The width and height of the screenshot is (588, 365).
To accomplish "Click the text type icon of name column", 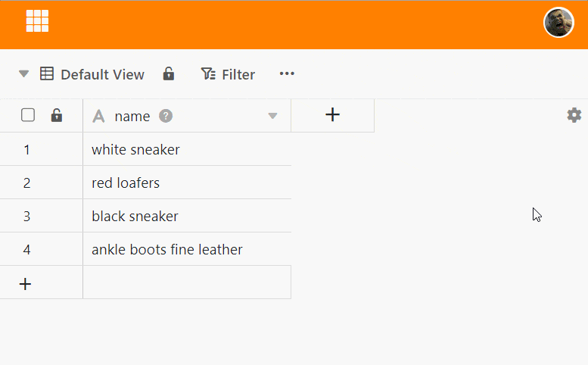I will coord(98,116).
